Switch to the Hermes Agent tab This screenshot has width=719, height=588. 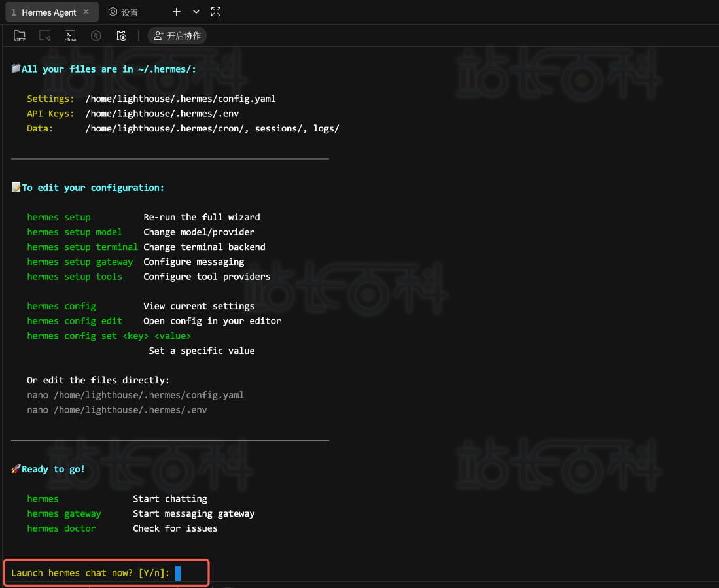(x=48, y=12)
